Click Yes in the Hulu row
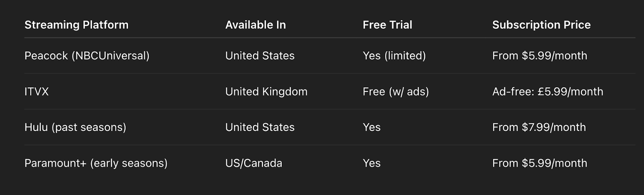This screenshot has height=195, width=644. (372, 127)
